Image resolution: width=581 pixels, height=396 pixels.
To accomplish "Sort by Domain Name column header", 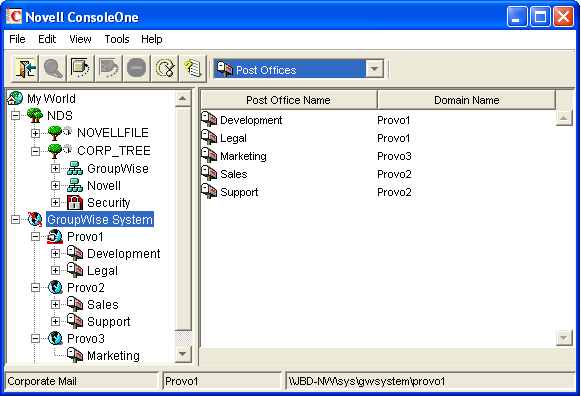I will coord(467,100).
